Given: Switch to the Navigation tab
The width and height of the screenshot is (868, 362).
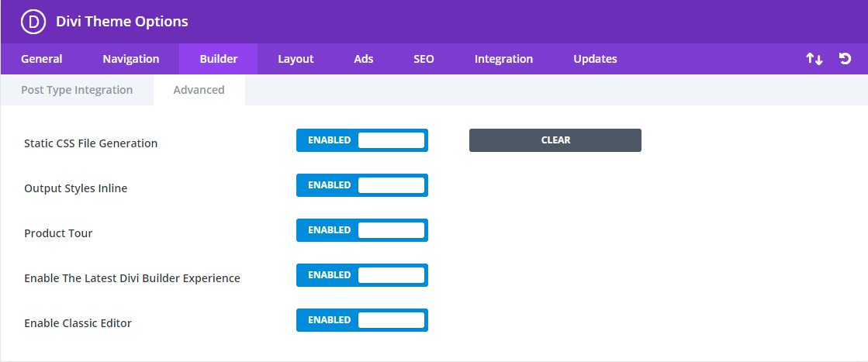Looking at the screenshot, I should (x=130, y=59).
